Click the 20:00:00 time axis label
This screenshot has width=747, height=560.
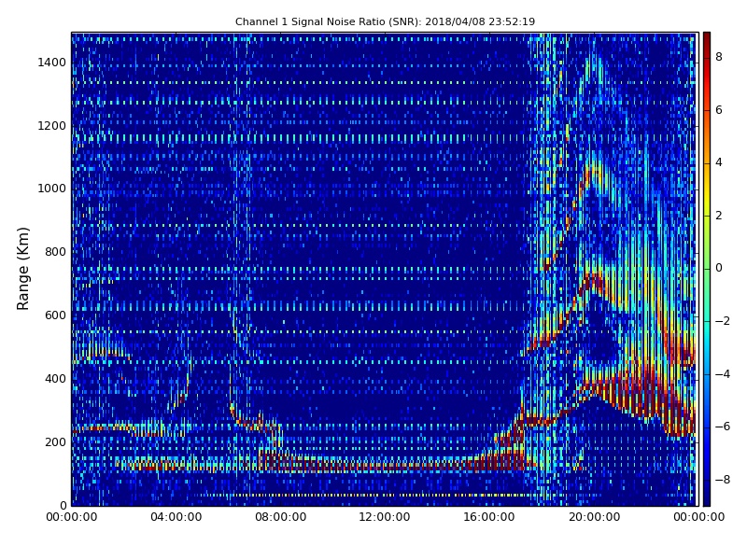595,517
